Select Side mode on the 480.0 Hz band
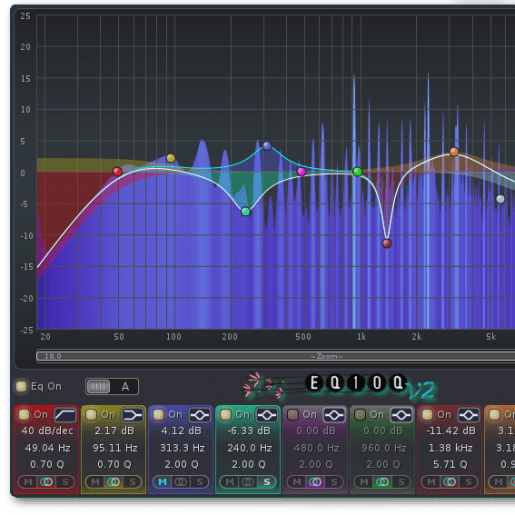This screenshot has width=515, height=515. click(334, 482)
